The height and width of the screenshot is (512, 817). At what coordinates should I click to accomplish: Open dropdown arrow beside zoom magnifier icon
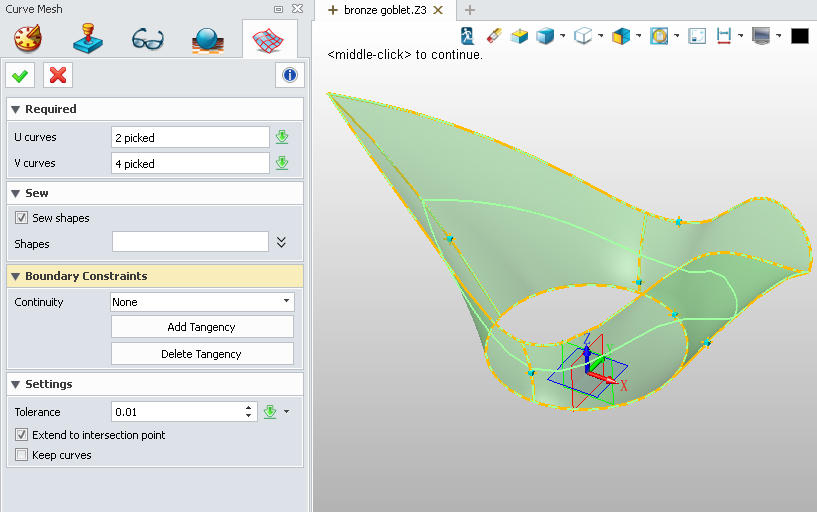[x=677, y=36]
